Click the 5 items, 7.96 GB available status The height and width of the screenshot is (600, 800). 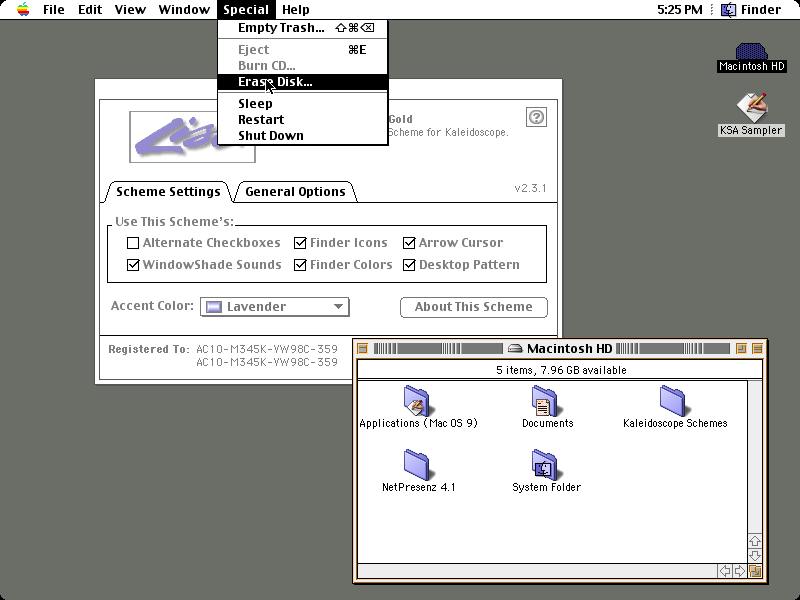click(x=561, y=370)
